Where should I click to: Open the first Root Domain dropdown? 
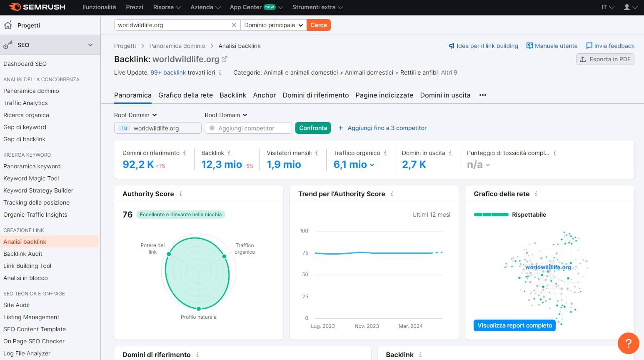tap(135, 115)
